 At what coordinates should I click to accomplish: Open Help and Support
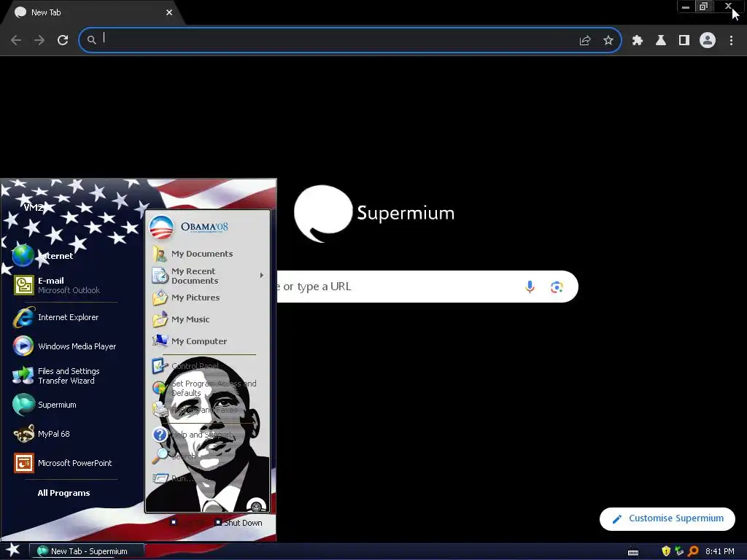point(192,435)
